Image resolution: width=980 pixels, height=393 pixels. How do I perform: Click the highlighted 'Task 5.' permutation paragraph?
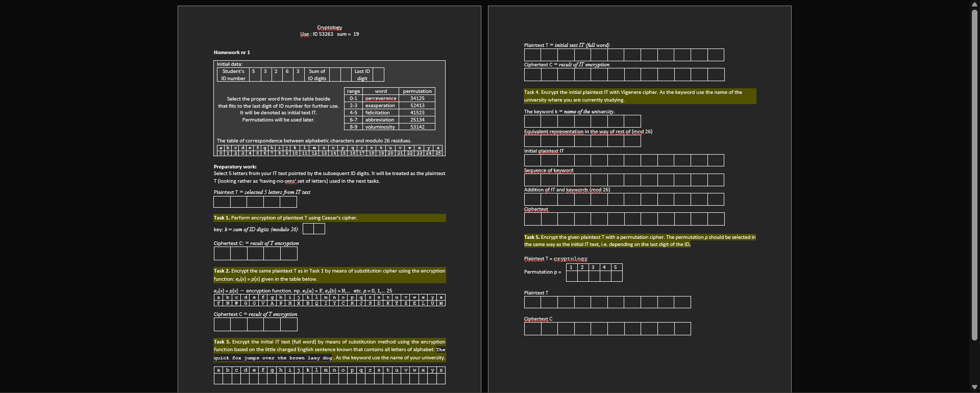click(640, 241)
